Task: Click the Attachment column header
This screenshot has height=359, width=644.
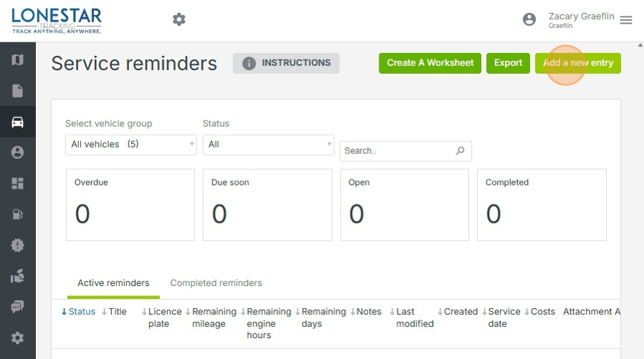Action: (x=588, y=312)
